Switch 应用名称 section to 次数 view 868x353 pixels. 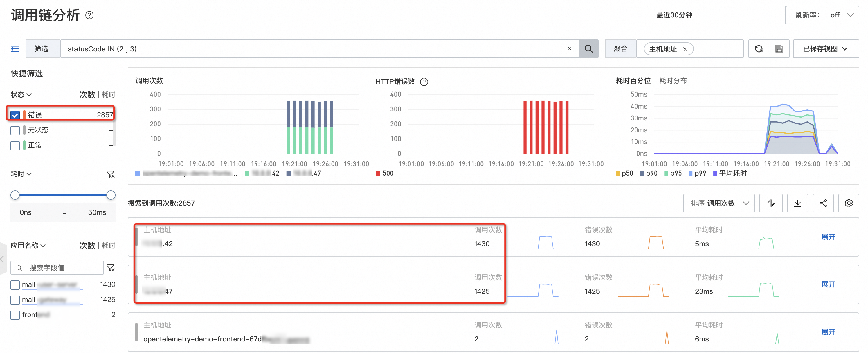tap(87, 246)
